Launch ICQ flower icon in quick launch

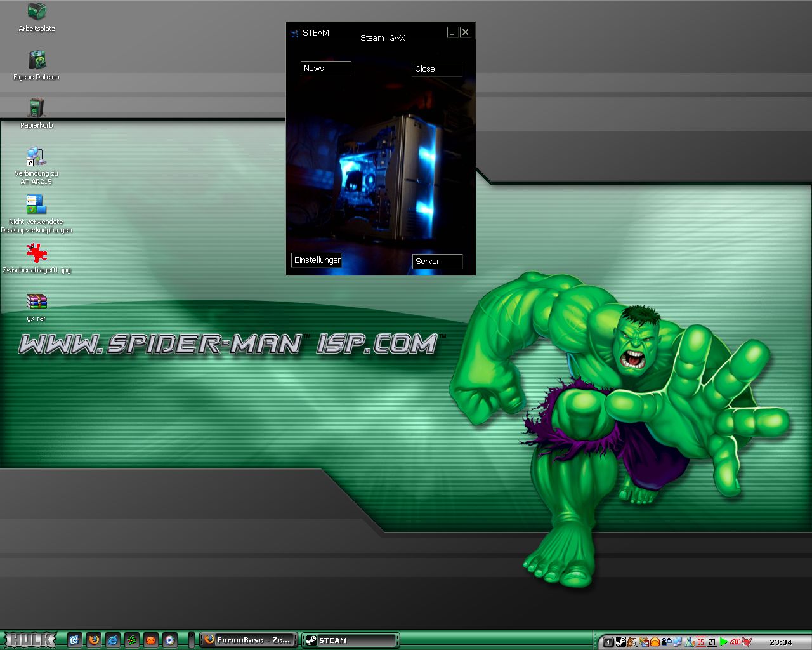(x=131, y=640)
